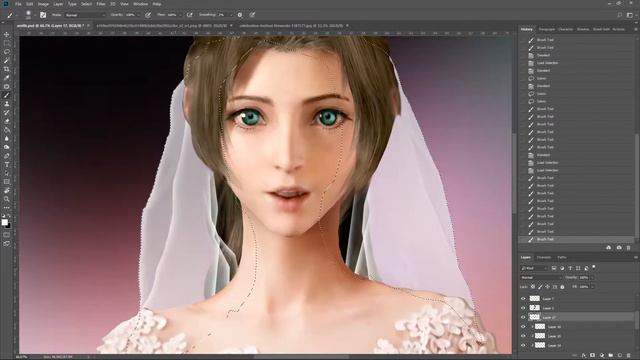640x360 pixels.
Task: Open smoothing options gear icon
Action: tap(240, 15)
